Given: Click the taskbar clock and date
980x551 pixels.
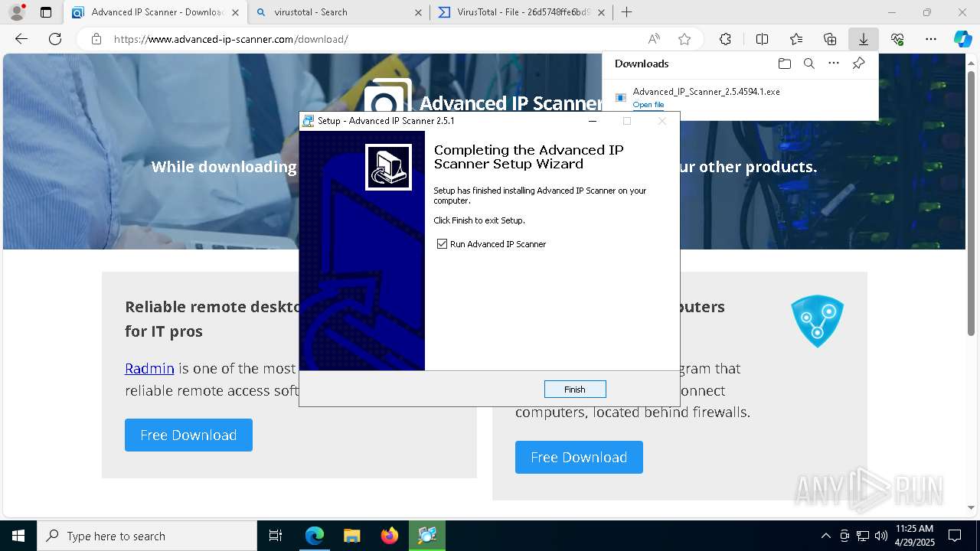Looking at the screenshot, I should 914,536.
